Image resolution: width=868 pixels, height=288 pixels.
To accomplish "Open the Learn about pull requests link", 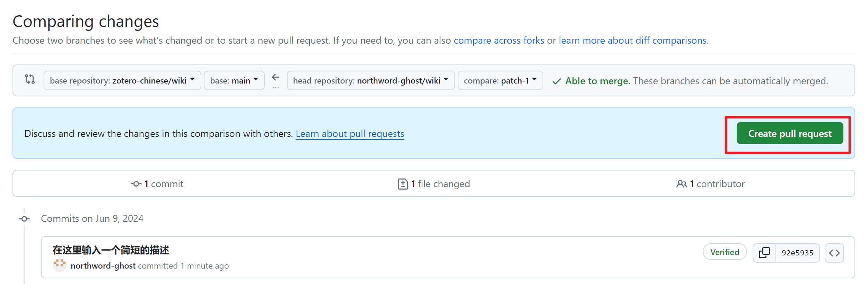I will click(x=350, y=134).
